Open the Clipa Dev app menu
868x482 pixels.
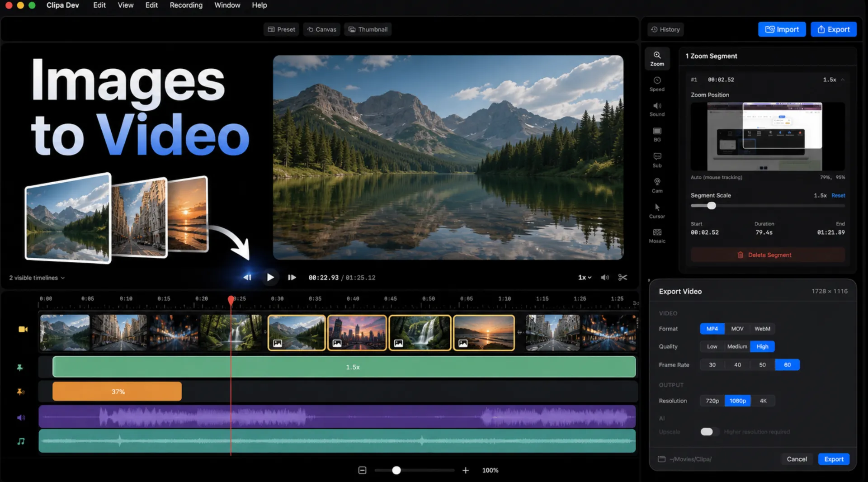62,5
